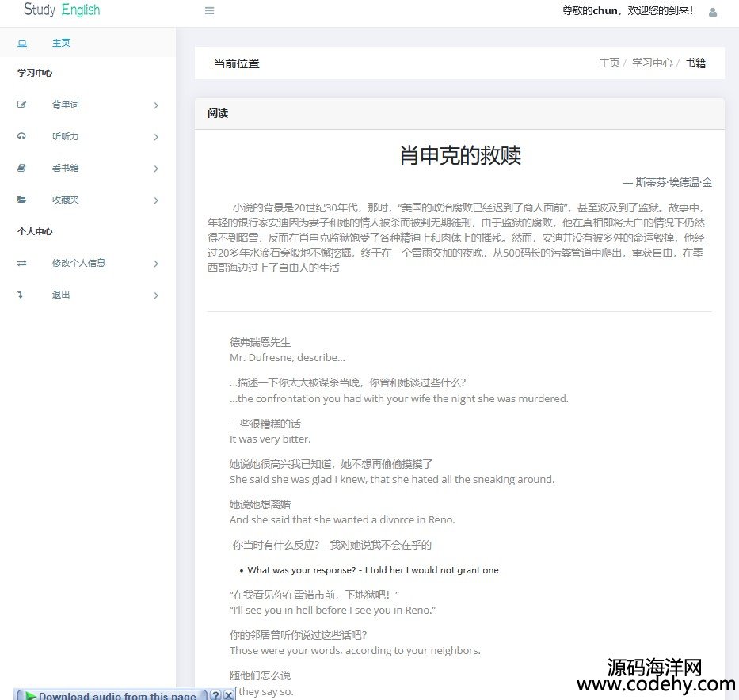Close the download audio bar
The image size is (739, 700).
coord(229,694)
